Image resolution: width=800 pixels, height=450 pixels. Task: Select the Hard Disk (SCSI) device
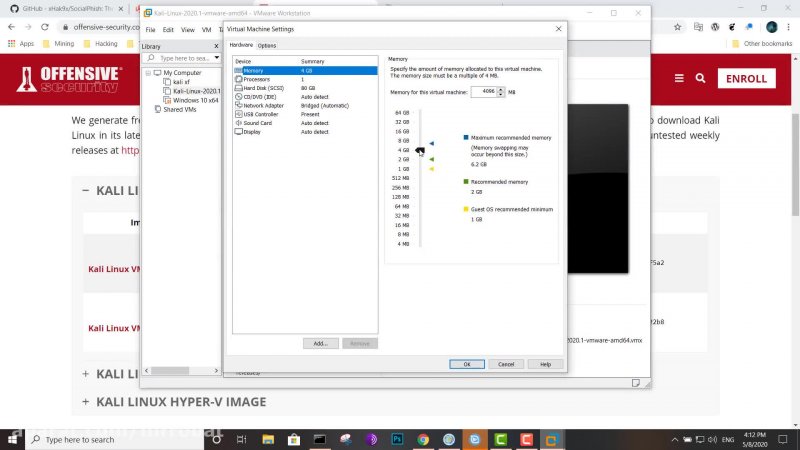[x=260, y=88]
